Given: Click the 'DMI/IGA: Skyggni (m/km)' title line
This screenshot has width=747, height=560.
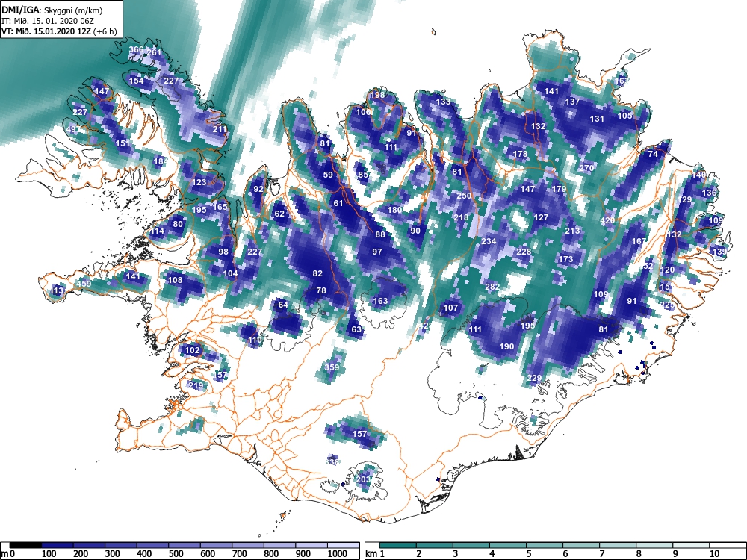Looking at the screenshot, I should [x=52, y=10].
